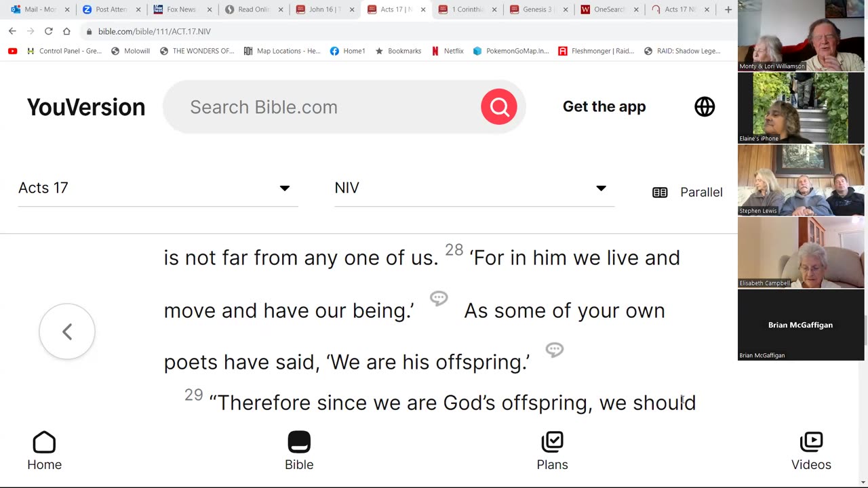Open the verse 28 note bubble

(439, 298)
